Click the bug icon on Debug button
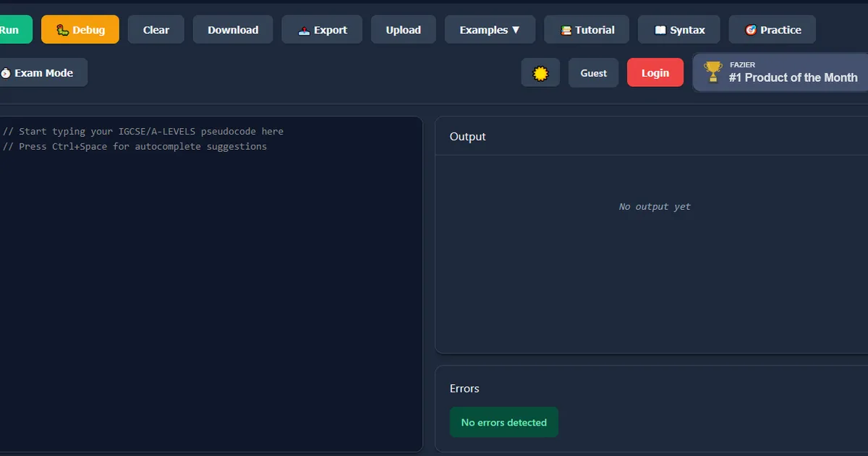 tap(63, 30)
